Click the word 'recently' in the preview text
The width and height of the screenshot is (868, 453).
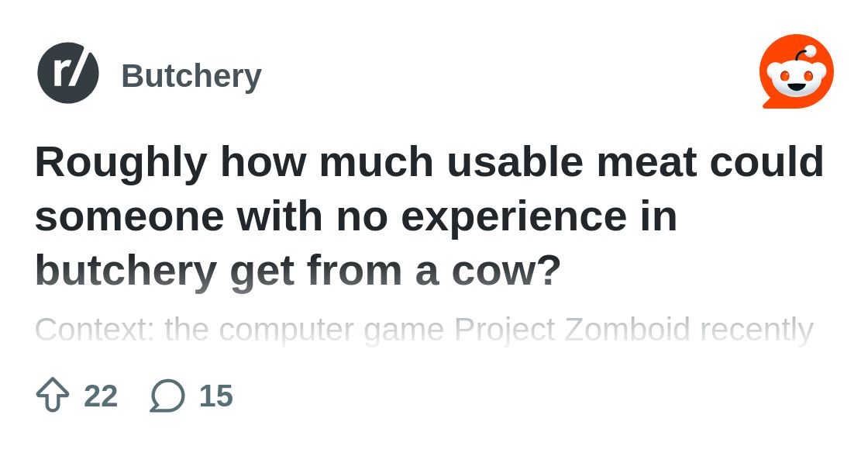pyautogui.click(x=756, y=330)
